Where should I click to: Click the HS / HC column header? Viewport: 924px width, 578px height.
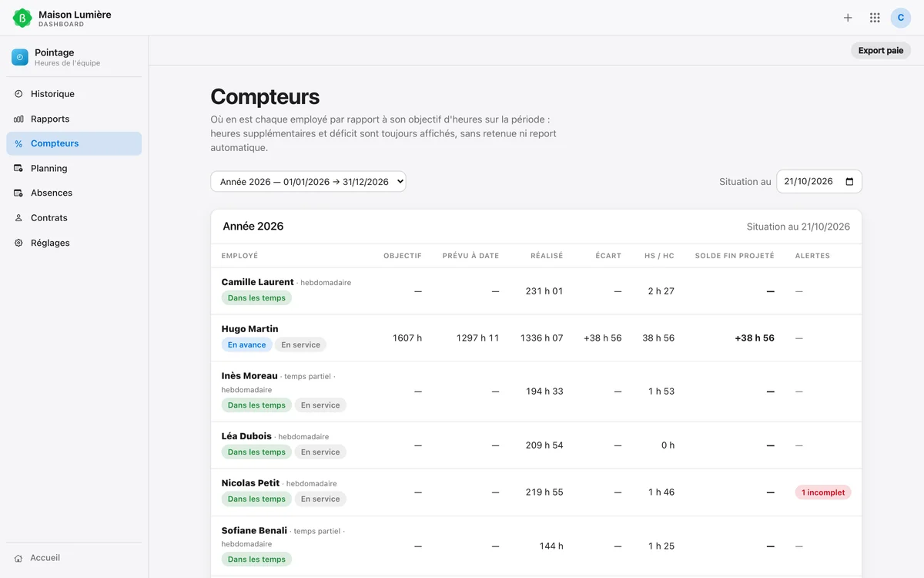pyautogui.click(x=659, y=256)
